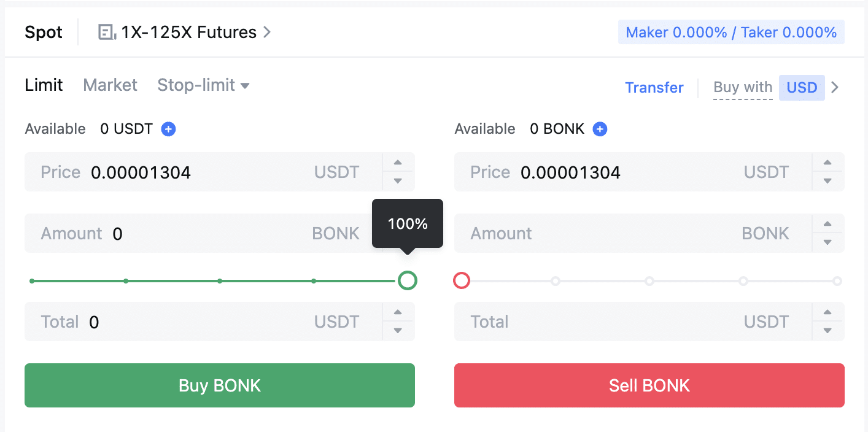Decrease buy price with down arrow

pyautogui.click(x=398, y=181)
